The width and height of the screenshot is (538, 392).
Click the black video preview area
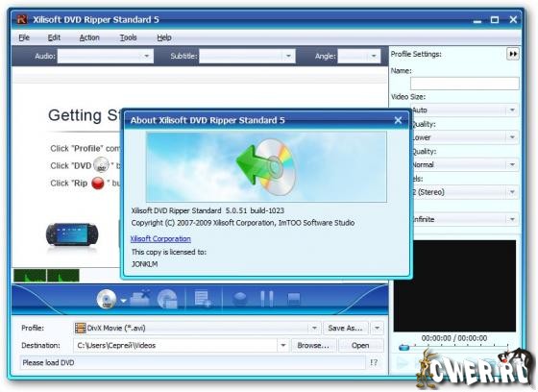point(454,285)
